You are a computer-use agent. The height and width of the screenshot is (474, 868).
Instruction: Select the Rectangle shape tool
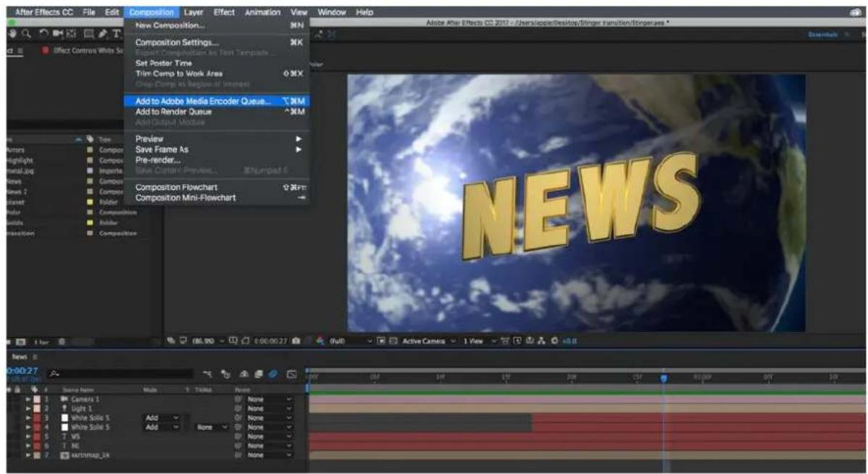[x=88, y=34]
